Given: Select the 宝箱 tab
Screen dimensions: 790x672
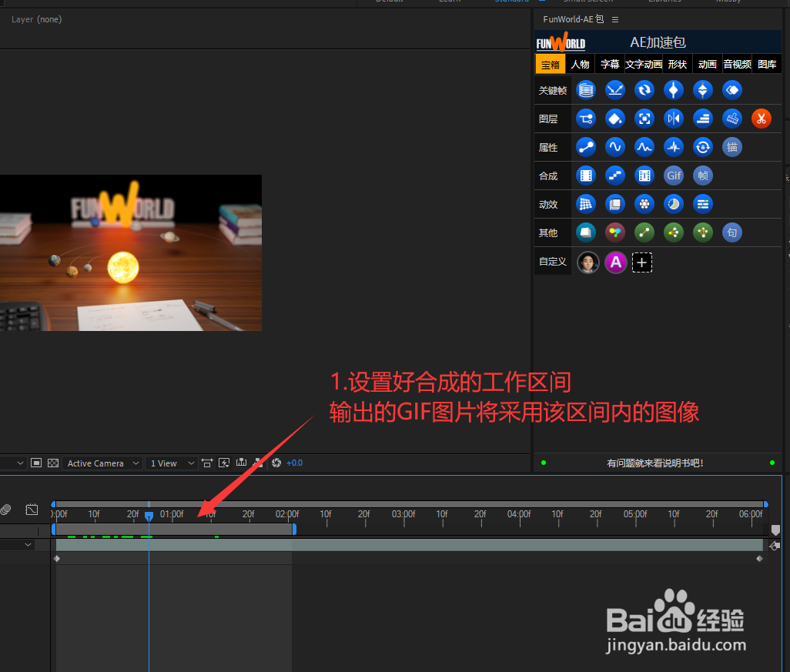Looking at the screenshot, I should coord(551,65).
